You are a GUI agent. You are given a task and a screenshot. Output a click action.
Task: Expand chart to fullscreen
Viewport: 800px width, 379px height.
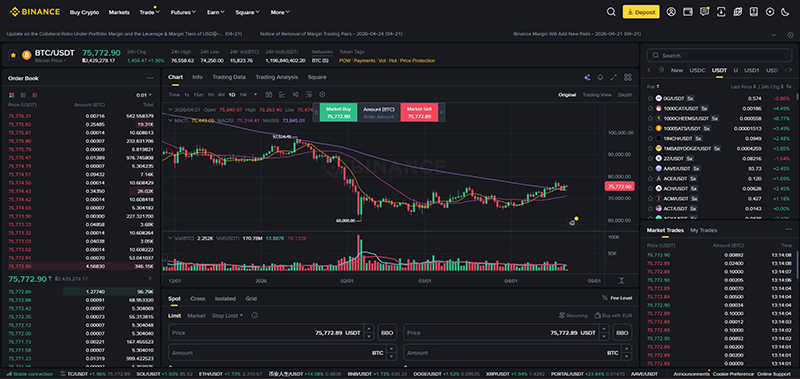pos(614,78)
